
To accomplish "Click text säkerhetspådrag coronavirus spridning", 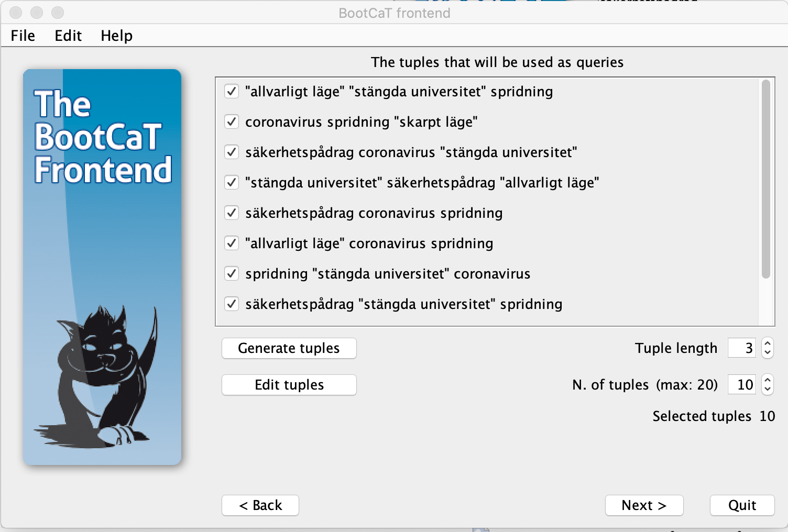I will click(374, 213).
